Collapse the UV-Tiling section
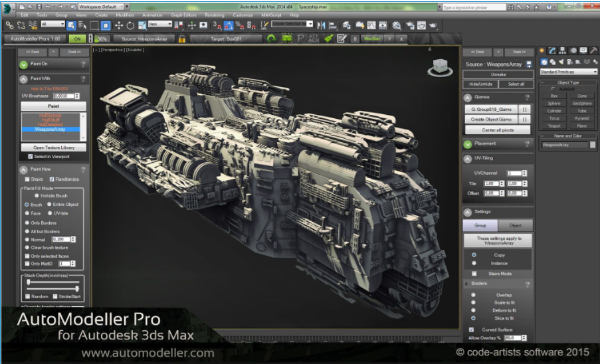 coord(467,158)
